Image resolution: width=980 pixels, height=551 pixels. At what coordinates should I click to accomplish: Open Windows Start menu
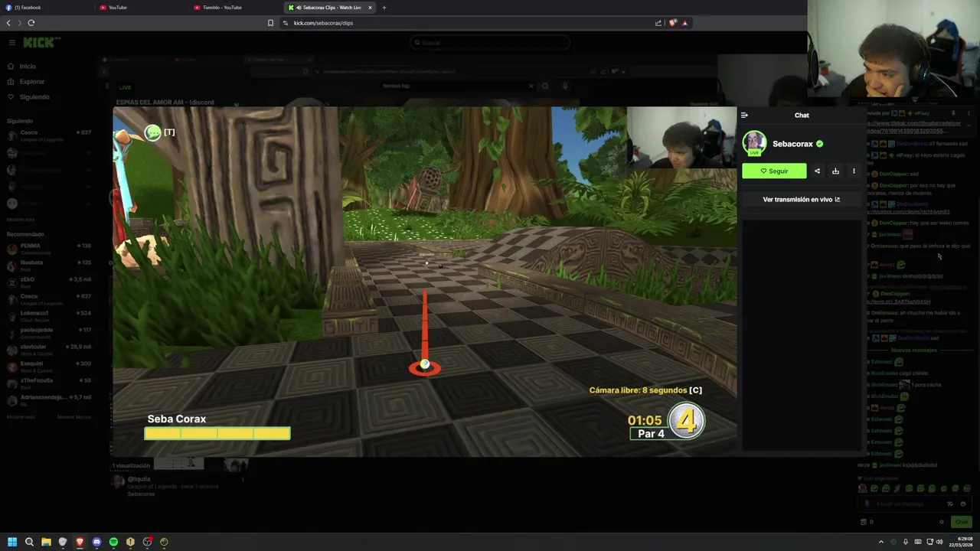(12, 542)
